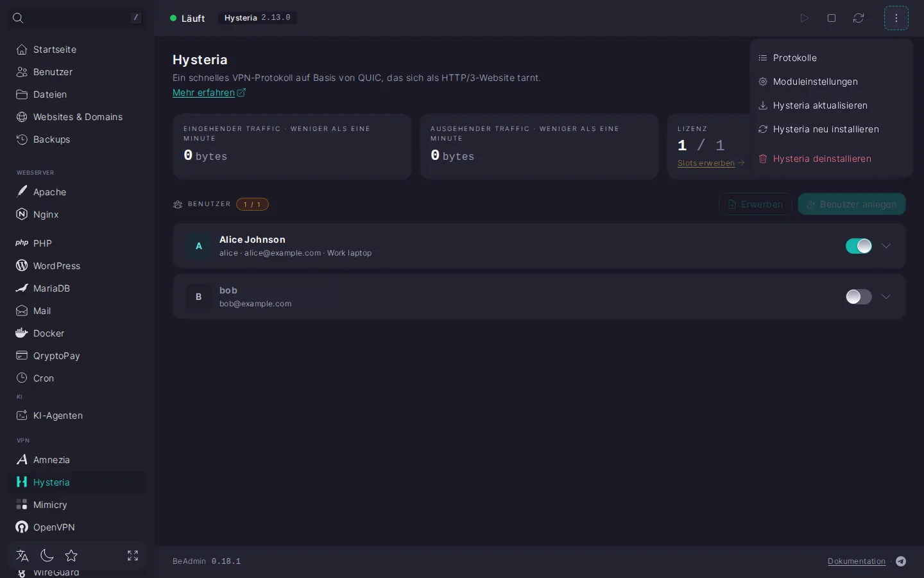The width and height of the screenshot is (924, 578).
Task: Toggle dark mode moon icon
Action: (x=47, y=556)
